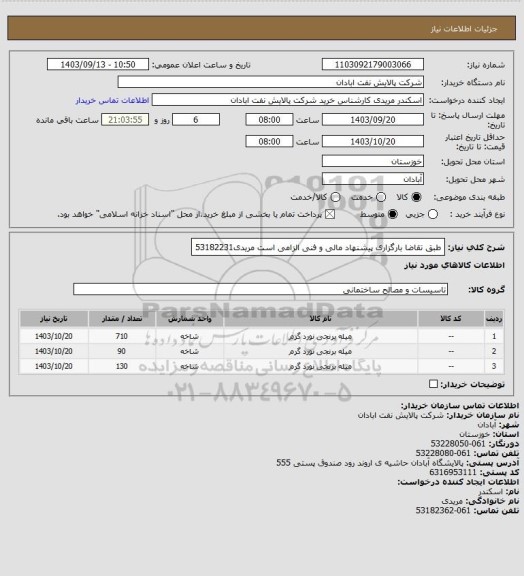Select the خدمت radio button
The image size is (524, 576).
point(381,197)
